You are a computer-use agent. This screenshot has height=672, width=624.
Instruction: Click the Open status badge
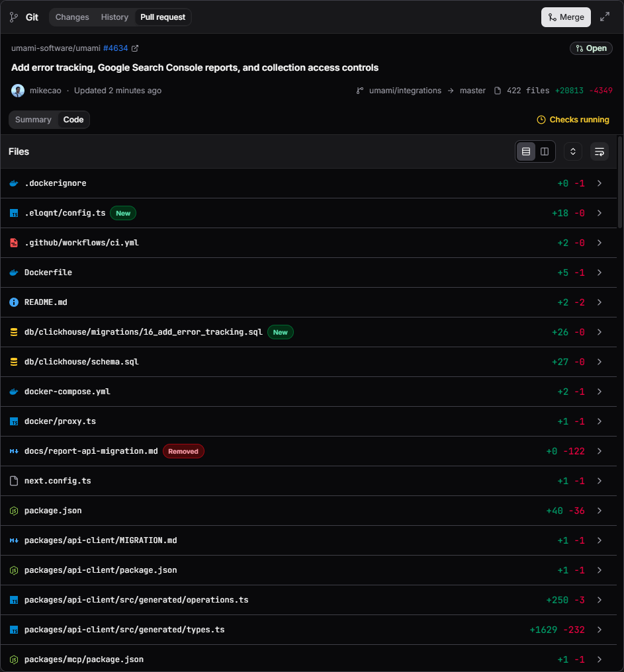point(591,48)
